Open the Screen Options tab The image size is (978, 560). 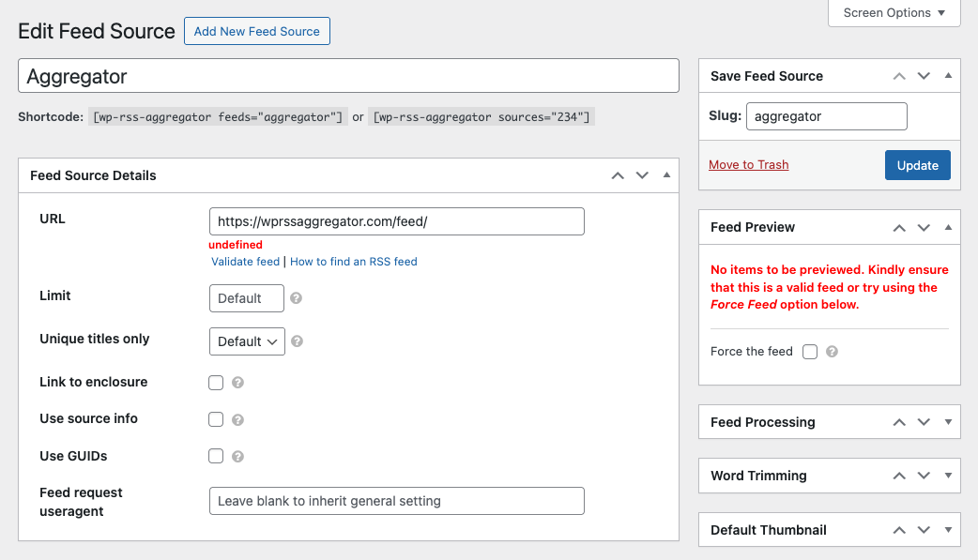894,13
